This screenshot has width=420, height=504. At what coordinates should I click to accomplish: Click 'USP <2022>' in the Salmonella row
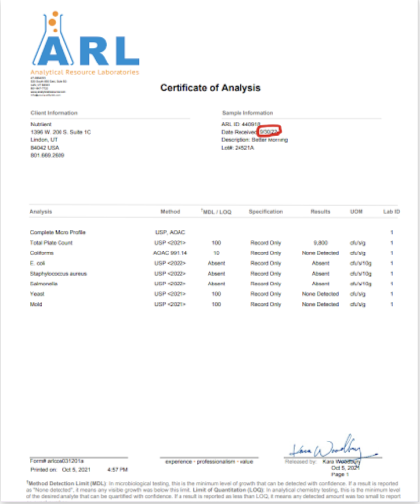[170, 283]
